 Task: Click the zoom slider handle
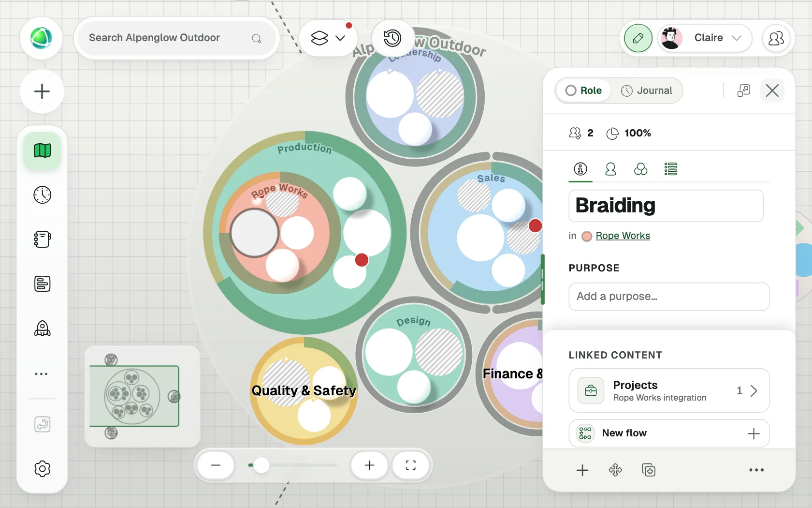tap(261, 465)
